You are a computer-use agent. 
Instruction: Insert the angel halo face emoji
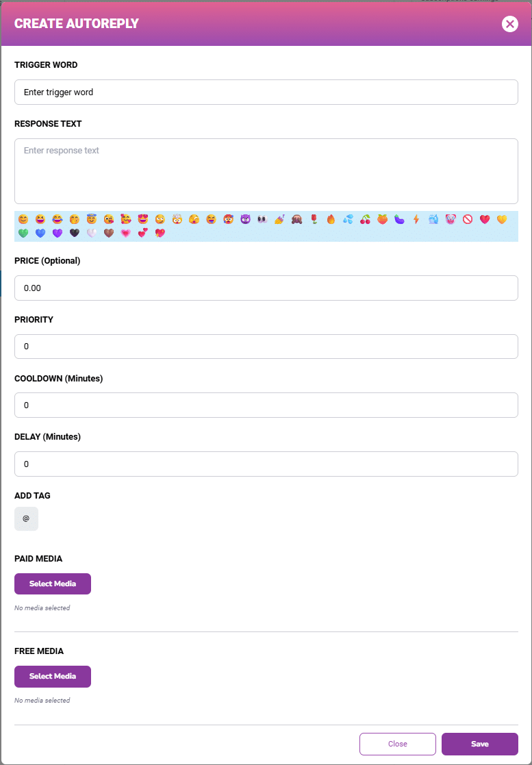click(92, 220)
